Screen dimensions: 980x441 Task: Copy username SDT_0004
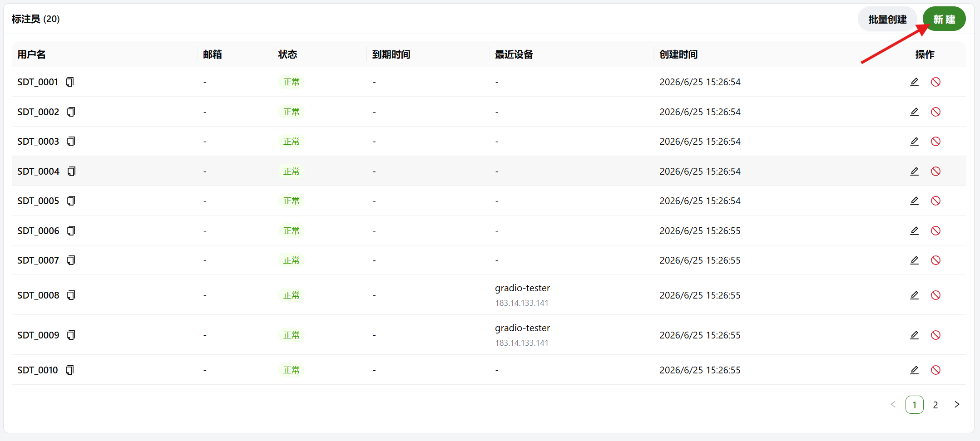71,171
